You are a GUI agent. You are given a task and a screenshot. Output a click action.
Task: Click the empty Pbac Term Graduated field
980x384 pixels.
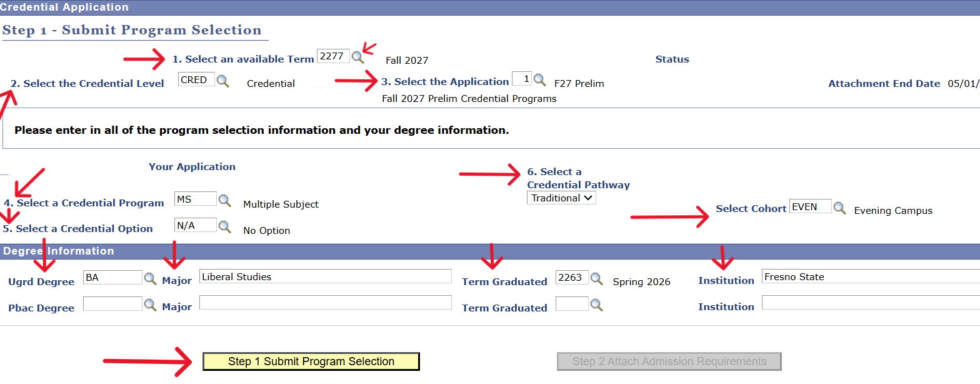pos(572,303)
